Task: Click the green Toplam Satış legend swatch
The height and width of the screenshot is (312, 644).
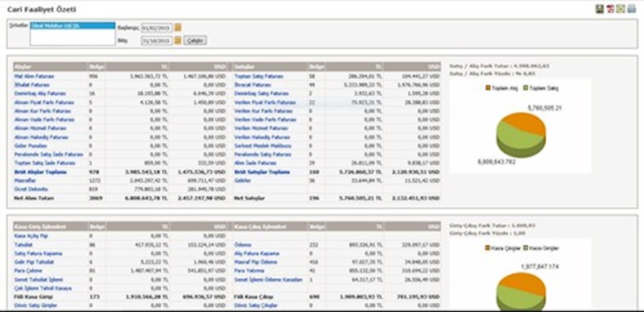Action: coord(526,88)
